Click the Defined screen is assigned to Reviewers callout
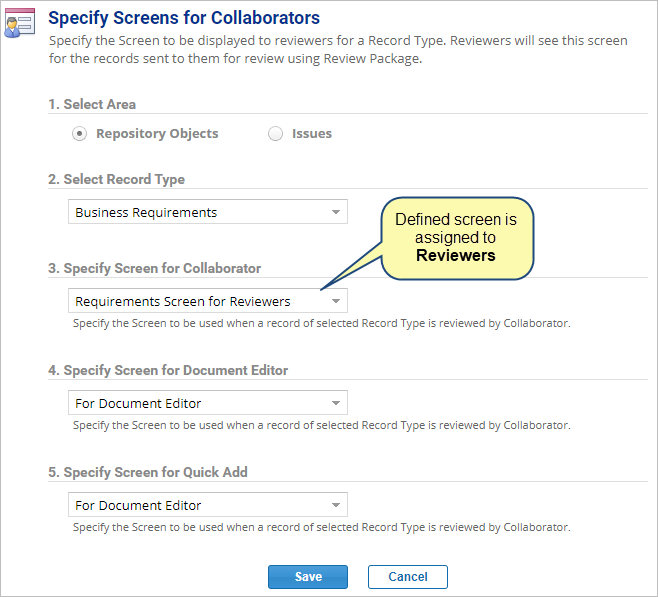 pyautogui.click(x=457, y=238)
